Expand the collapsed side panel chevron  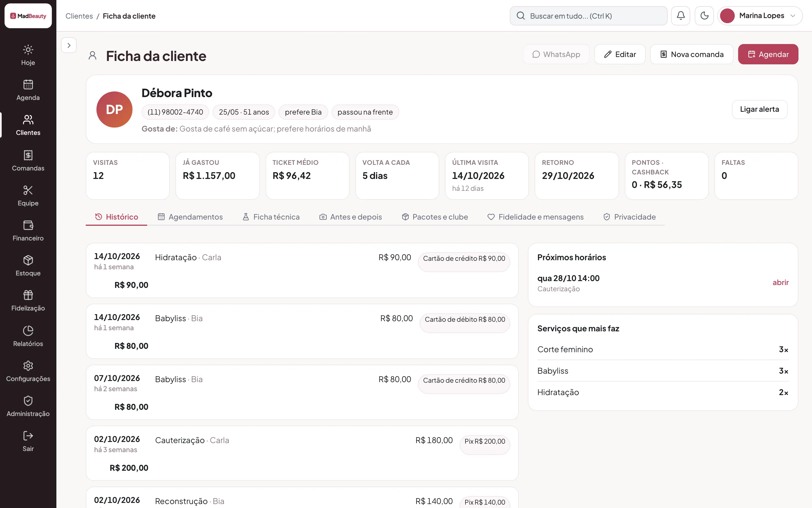pyautogui.click(x=69, y=45)
